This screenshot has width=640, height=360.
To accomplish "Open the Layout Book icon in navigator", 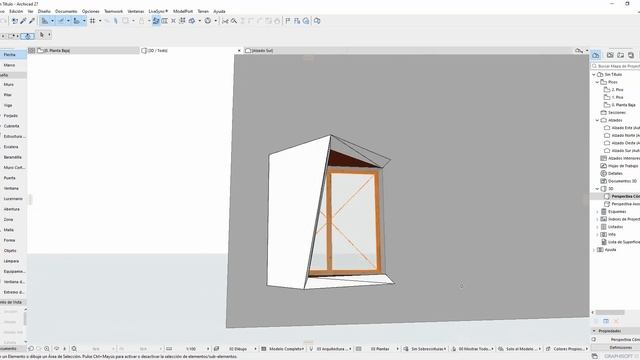I will (x=620, y=55).
